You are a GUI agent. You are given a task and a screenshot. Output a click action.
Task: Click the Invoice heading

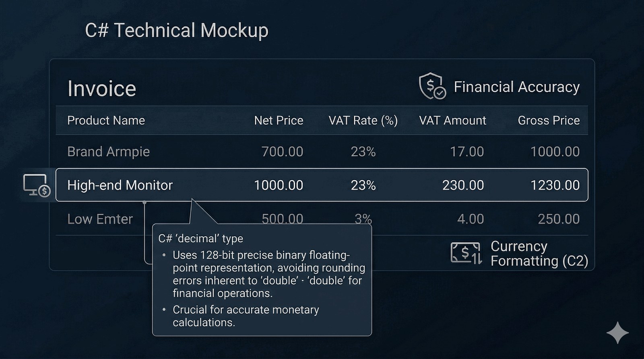click(x=102, y=88)
